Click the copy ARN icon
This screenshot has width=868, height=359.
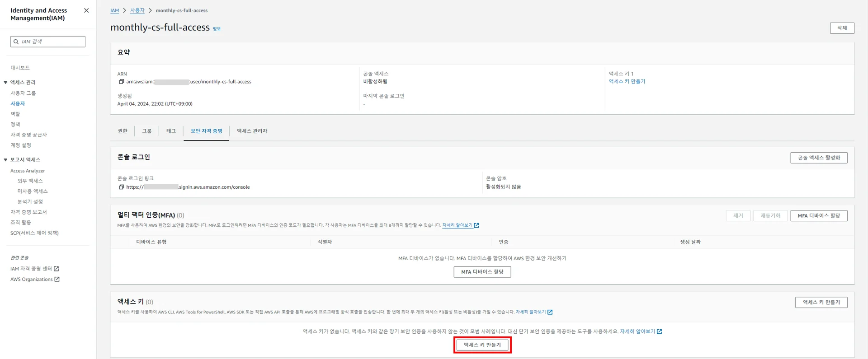(x=121, y=82)
